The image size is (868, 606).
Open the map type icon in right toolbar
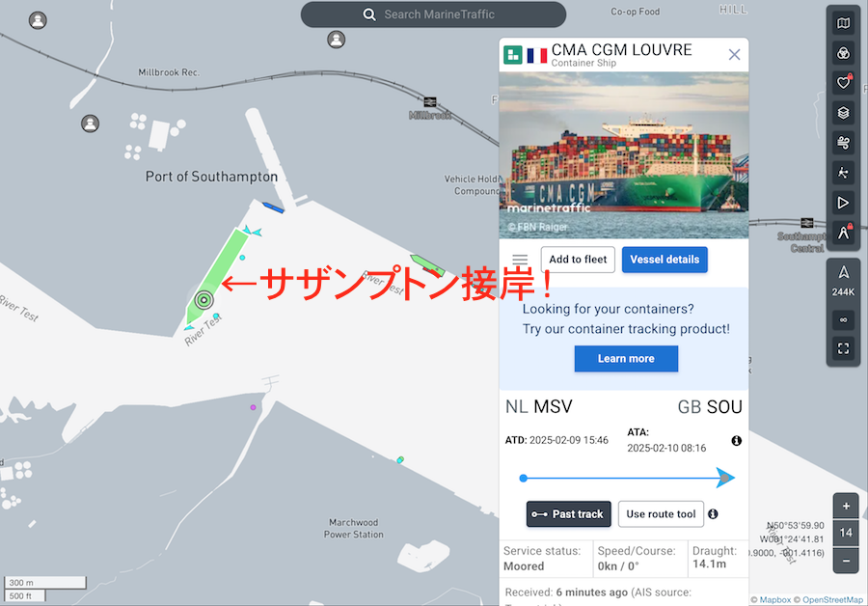click(x=843, y=23)
